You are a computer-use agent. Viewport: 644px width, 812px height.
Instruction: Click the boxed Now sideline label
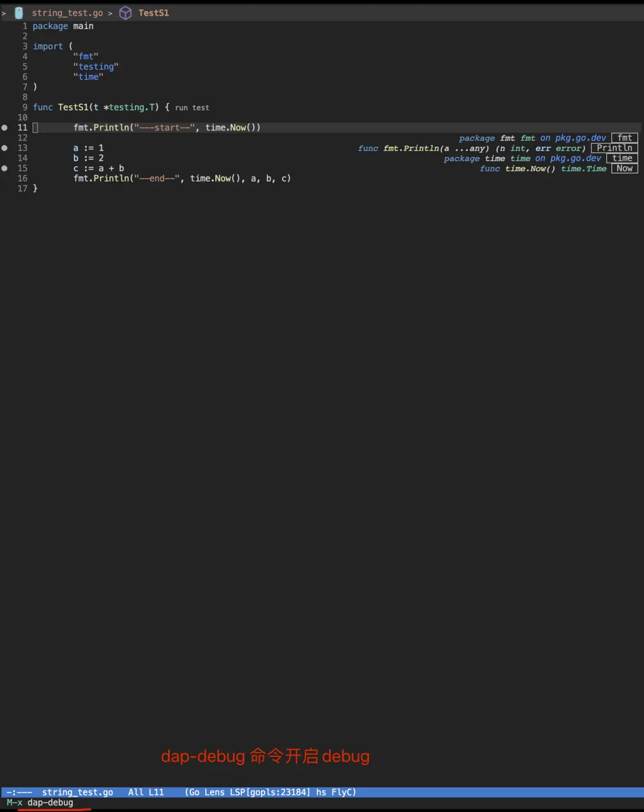(x=625, y=168)
